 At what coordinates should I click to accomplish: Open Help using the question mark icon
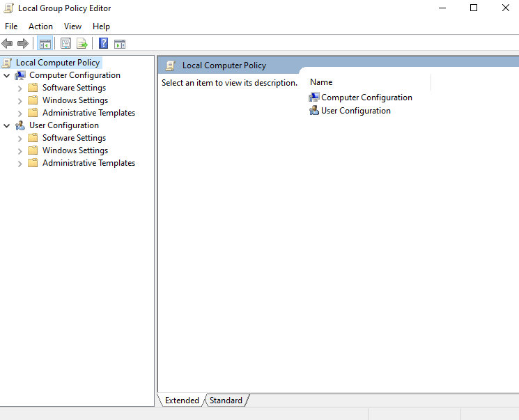[x=103, y=44]
